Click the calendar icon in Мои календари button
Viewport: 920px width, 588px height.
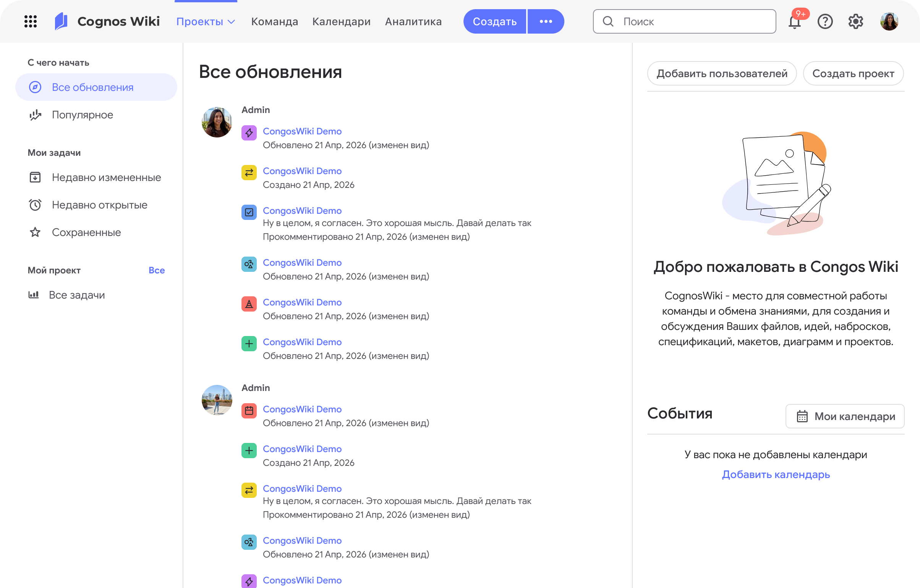tap(802, 416)
